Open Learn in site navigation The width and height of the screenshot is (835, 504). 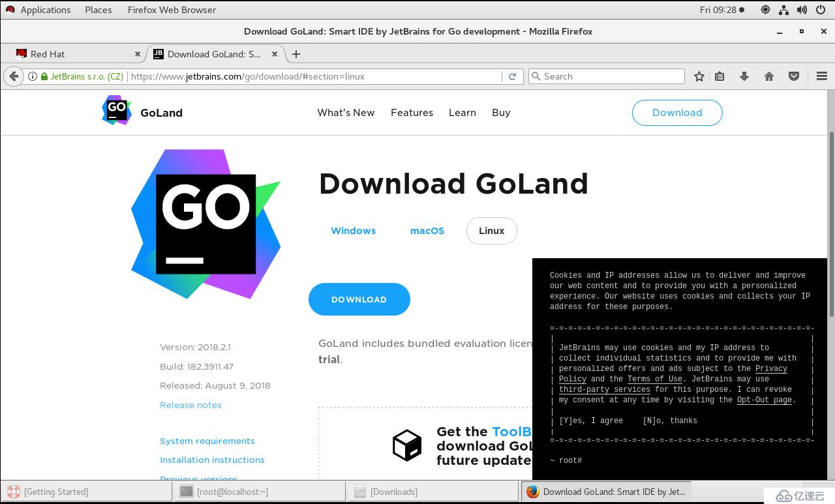463,113
